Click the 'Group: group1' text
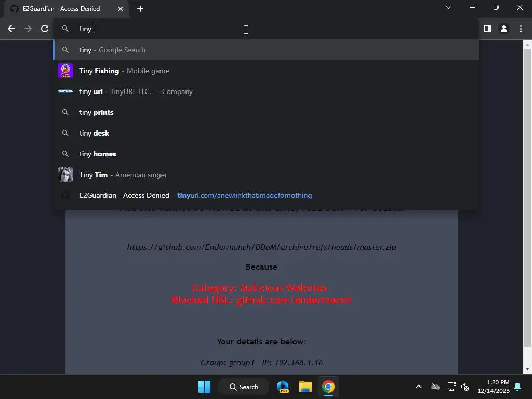Screen dimensions: 532x399 coord(227,362)
